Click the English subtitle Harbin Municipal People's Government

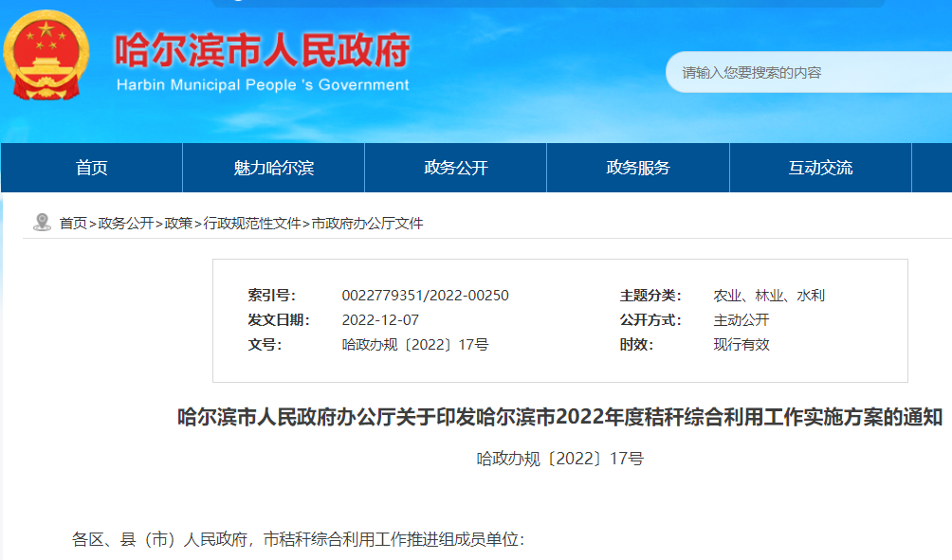263,85
